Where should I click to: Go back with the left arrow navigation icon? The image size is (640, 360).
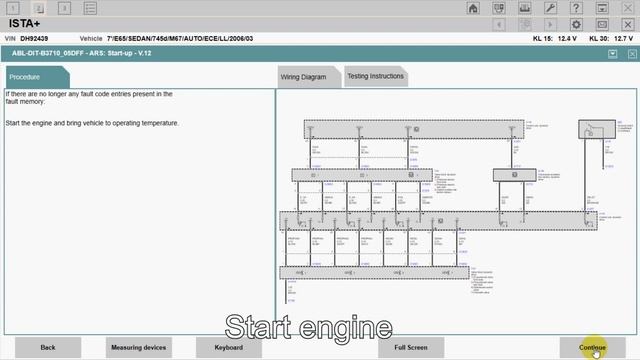(499, 24)
